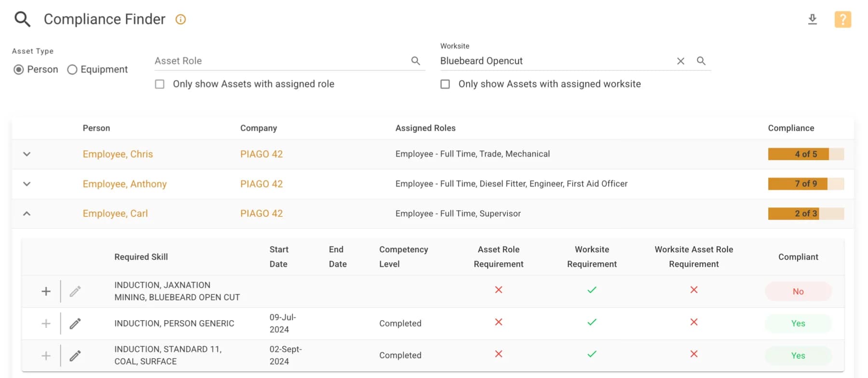Click the 2 of 3 compliance bar
The width and height of the screenshot is (868, 378).
coord(806,214)
